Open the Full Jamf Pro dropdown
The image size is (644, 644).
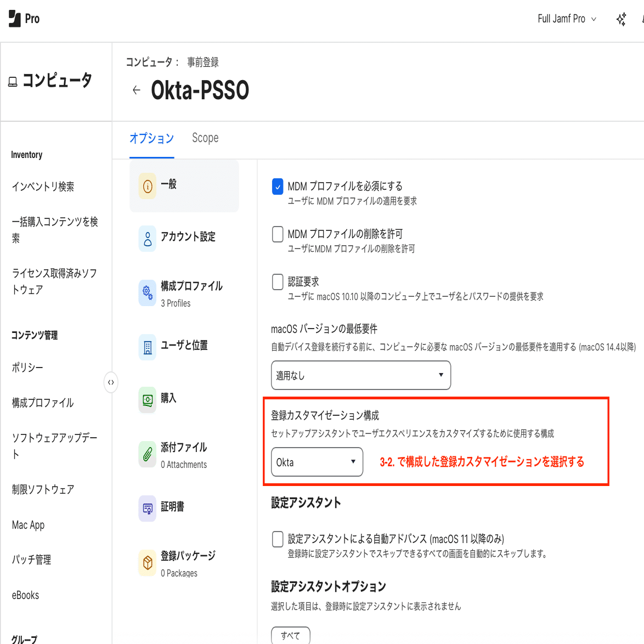(x=567, y=18)
